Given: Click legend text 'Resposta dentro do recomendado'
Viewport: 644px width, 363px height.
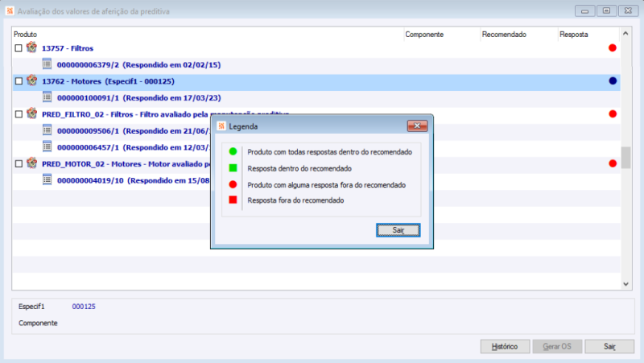Looking at the screenshot, I should 299,168.
